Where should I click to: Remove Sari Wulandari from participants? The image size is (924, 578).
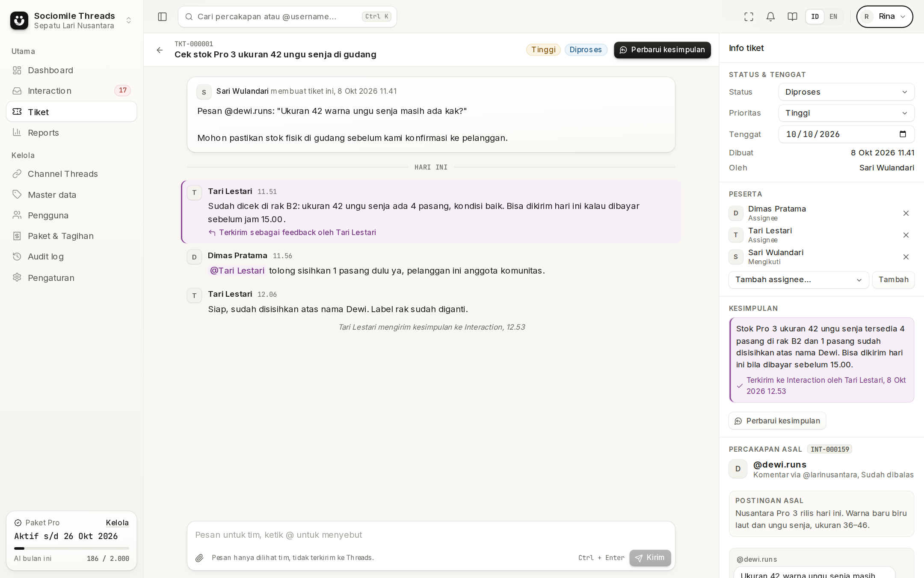point(906,257)
